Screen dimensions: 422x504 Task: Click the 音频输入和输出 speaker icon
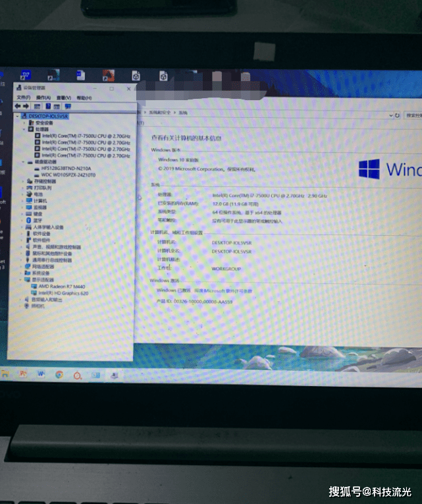27,299
